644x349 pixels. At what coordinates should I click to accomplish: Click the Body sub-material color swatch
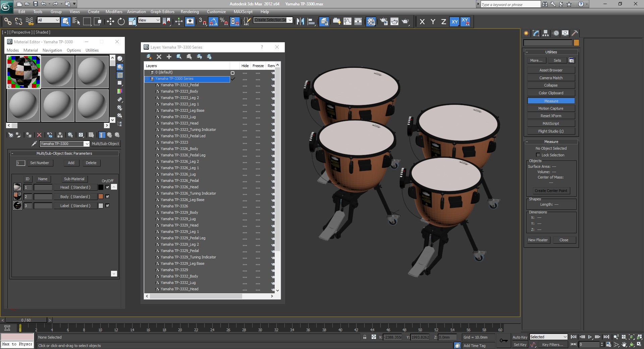click(x=101, y=196)
